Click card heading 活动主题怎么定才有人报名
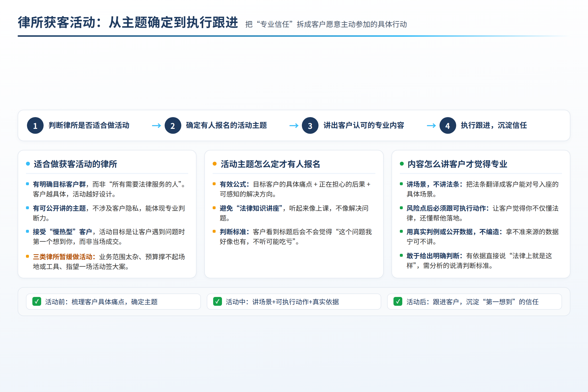Screen dimensions: 588x392 pos(270,164)
